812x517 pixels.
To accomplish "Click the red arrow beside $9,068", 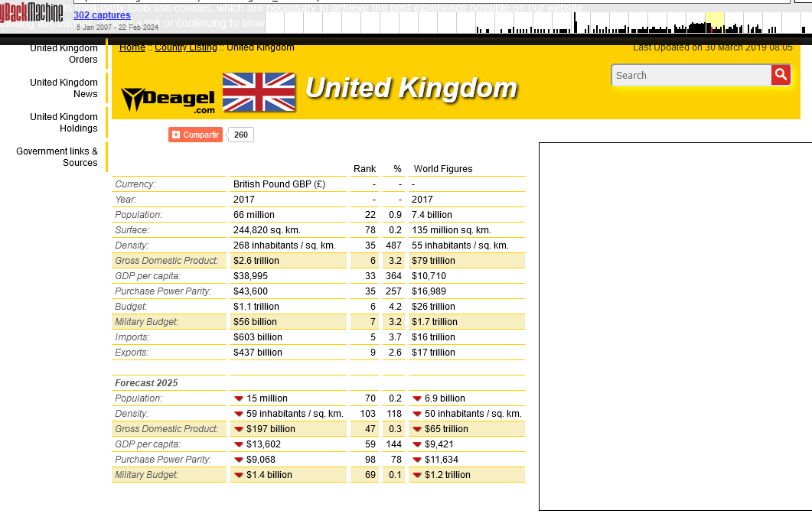I will tap(239, 460).
